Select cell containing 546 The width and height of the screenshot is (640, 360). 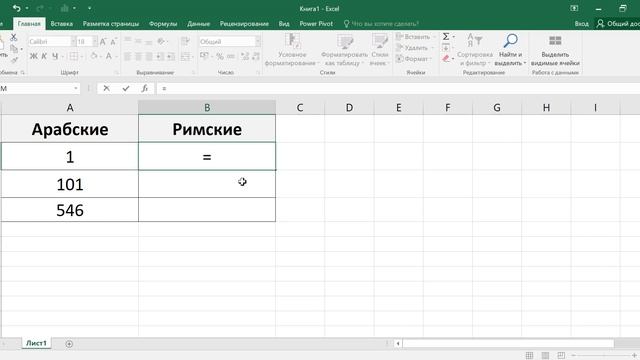(70, 210)
